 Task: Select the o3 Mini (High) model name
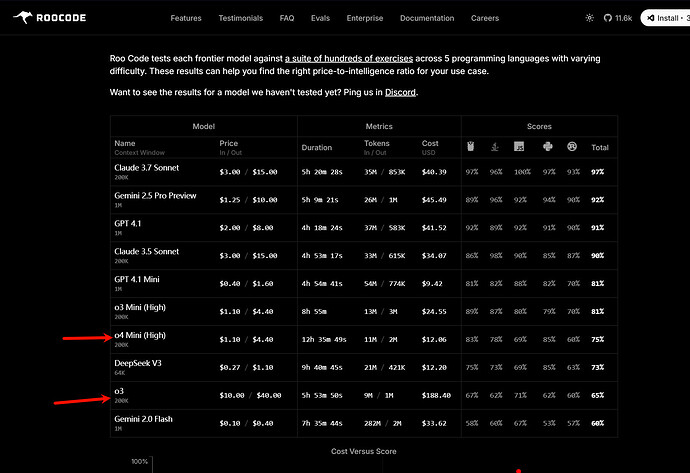pyautogui.click(x=140, y=307)
